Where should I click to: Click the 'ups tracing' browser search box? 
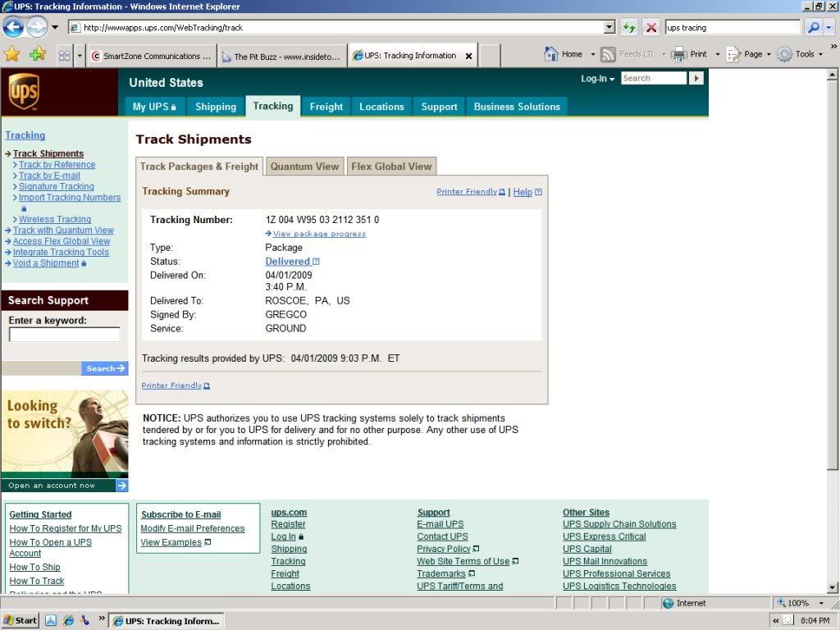(733, 27)
